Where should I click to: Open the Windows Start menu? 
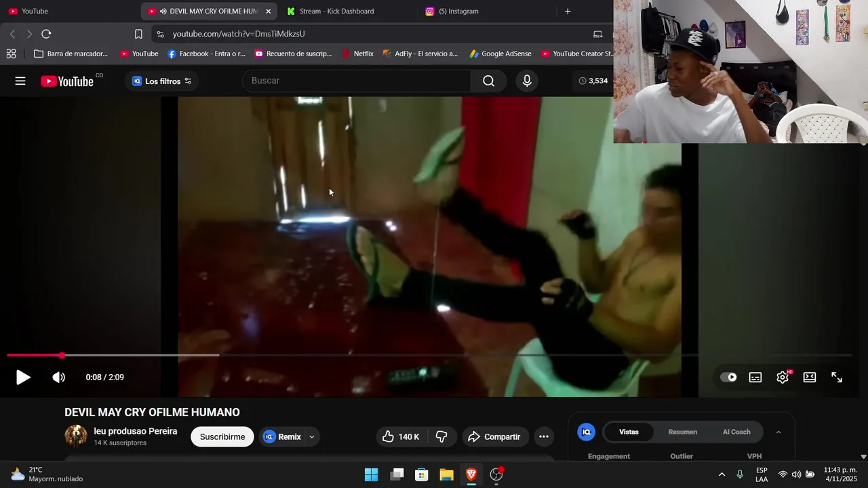pyautogui.click(x=372, y=474)
